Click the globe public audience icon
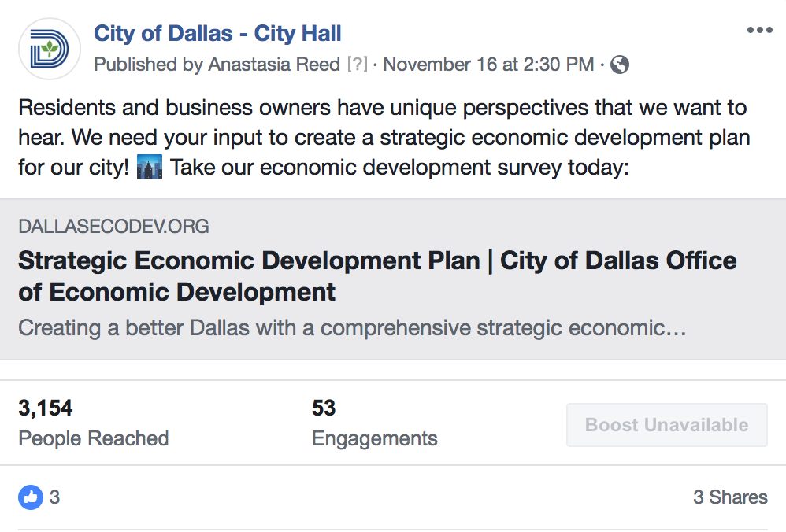The height and width of the screenshot is (532, 786). coord(620,65)
